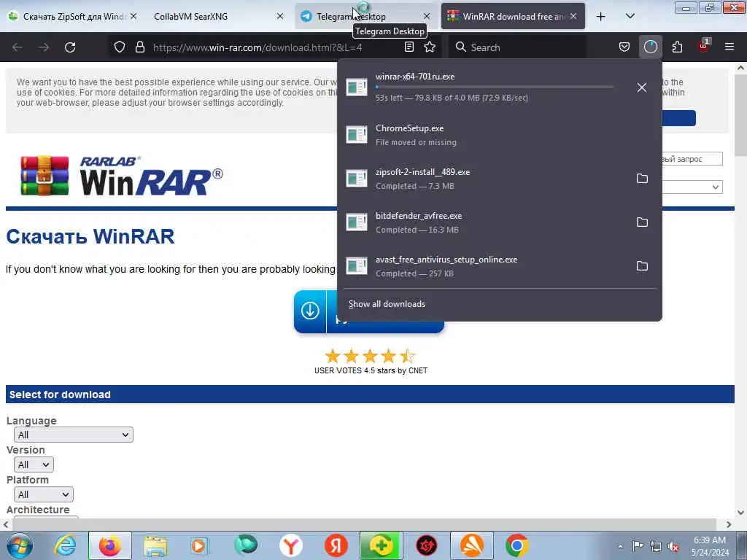The image size is (747, 560).
Task: Open the Platform dropdown
Action: tap(43, 495)
